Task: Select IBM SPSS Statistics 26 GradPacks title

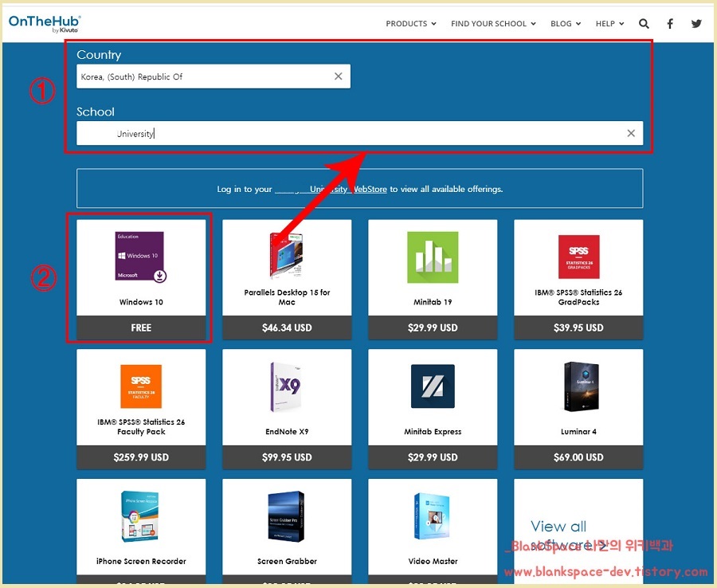Action: [x=578, y=297]
